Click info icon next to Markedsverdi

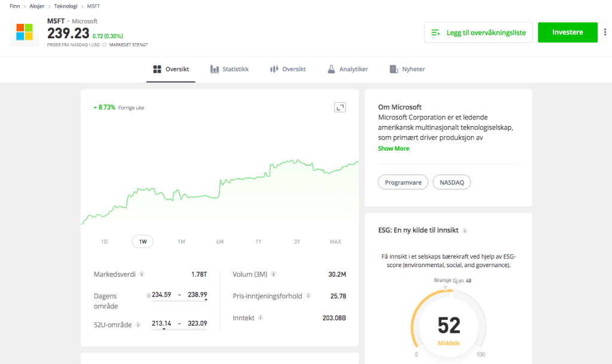[x=142, y=274]
